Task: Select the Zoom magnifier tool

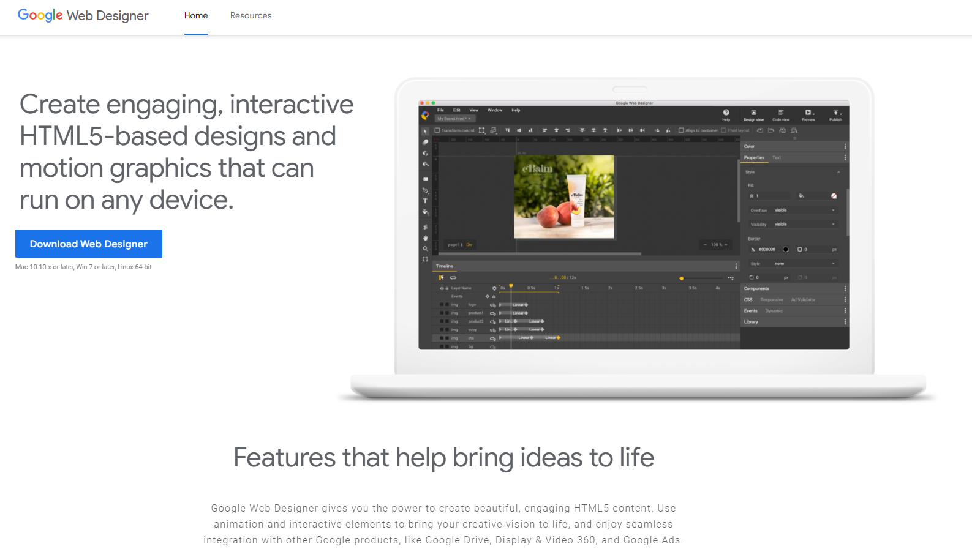Action: (425, 248)
